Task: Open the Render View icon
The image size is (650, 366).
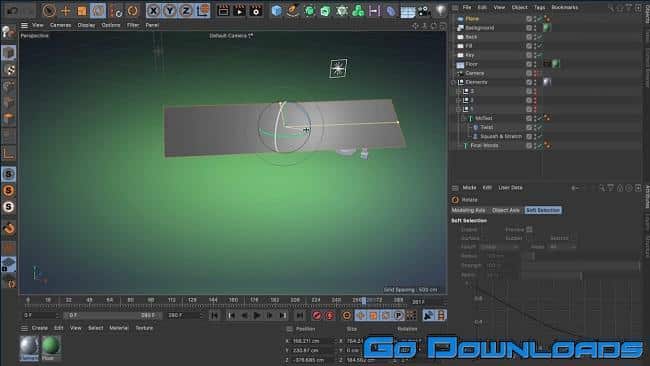Action: pyautogui.click(x=223, y=10)
